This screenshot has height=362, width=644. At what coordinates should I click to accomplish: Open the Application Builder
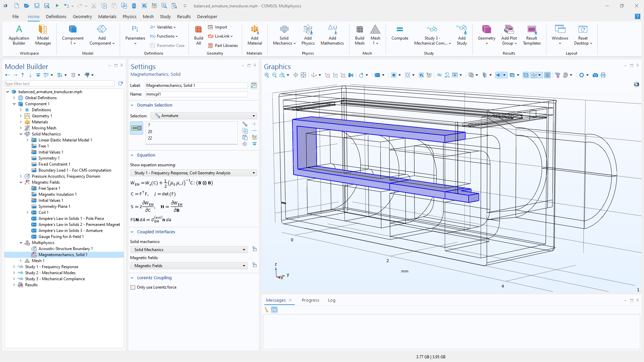(19, 35)
